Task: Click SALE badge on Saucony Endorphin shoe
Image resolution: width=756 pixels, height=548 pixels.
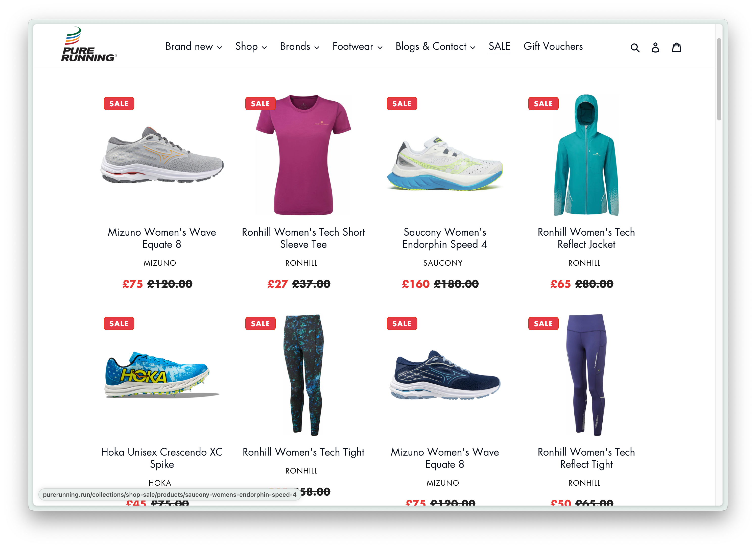Action: (402, 104)
